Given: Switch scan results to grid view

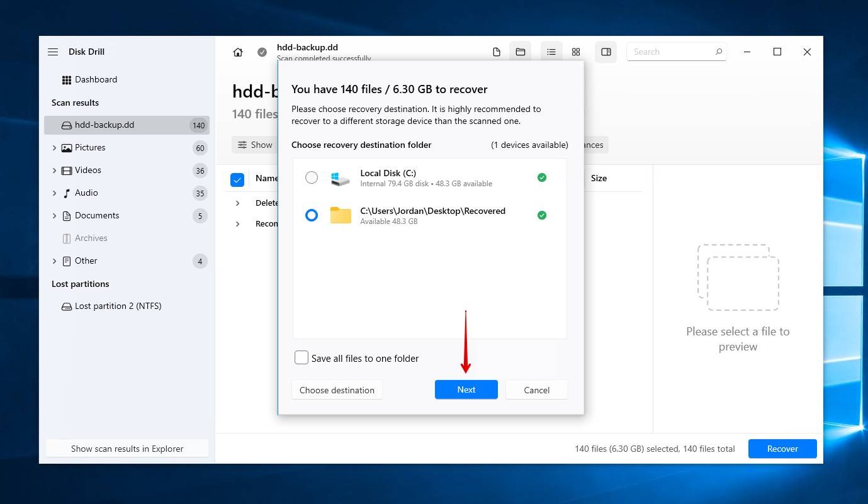Looking at the screenshot, I should pyautogui.click(x=576, y=52).
